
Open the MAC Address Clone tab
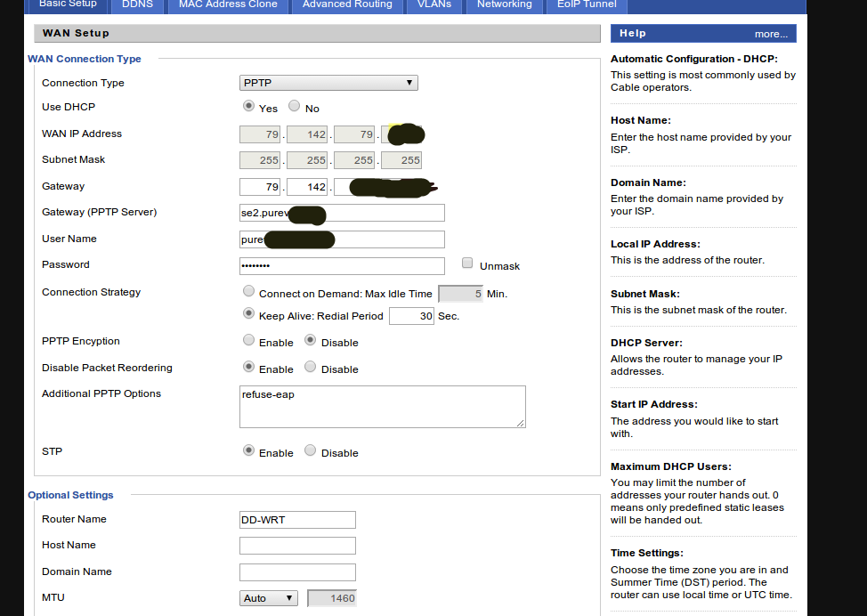(x=228, y=4)
